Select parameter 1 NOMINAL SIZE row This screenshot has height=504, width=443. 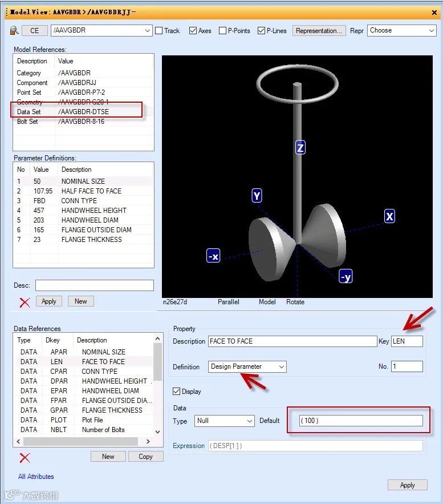83,182
